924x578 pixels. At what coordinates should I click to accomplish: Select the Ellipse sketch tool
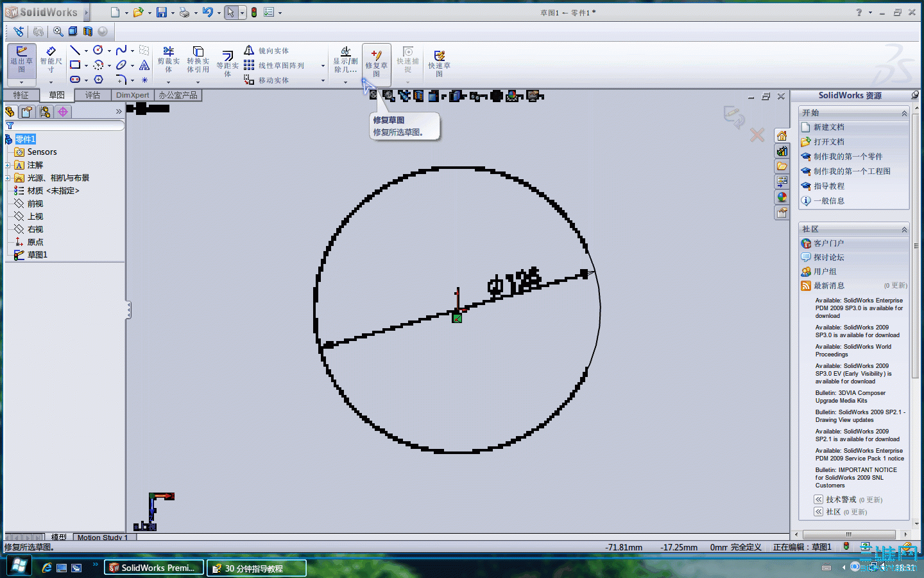[121, 65]
